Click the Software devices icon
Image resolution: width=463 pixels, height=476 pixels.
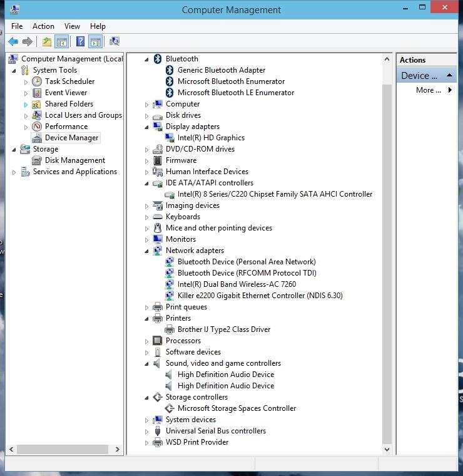click(158, 352)
